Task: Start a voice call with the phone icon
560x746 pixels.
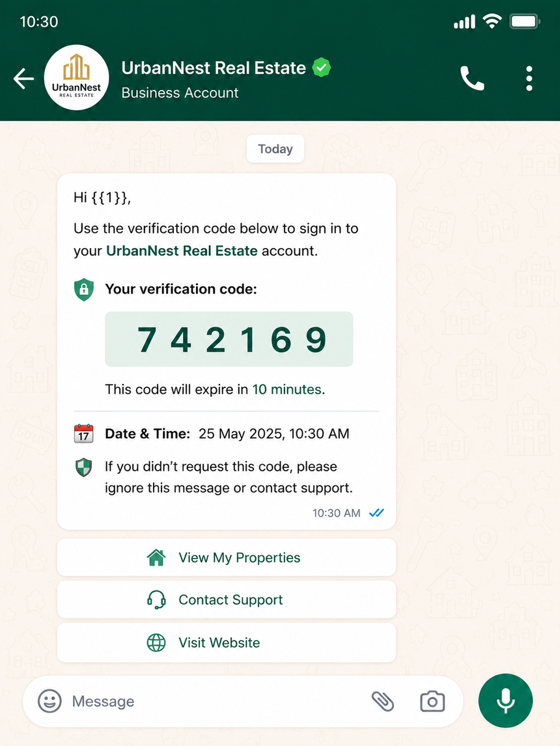Action: 472,79
